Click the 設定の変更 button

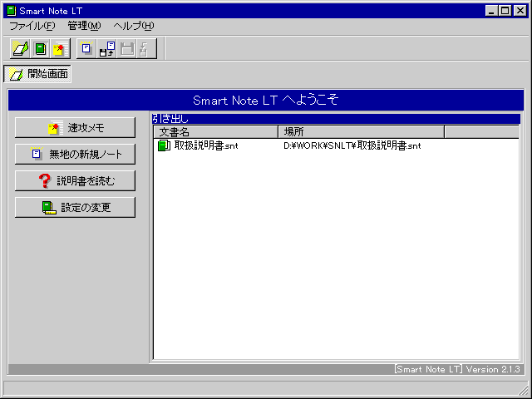75,207
